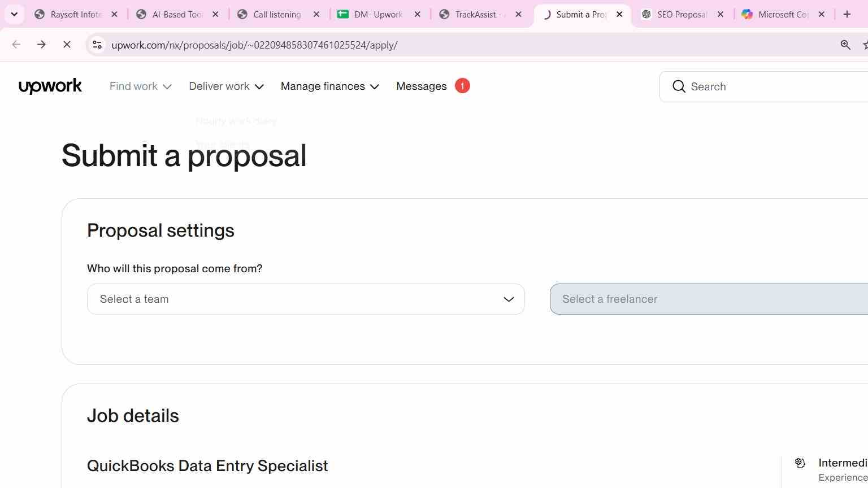Click the zoom magnifier in address bar

(x=845, y=45)
